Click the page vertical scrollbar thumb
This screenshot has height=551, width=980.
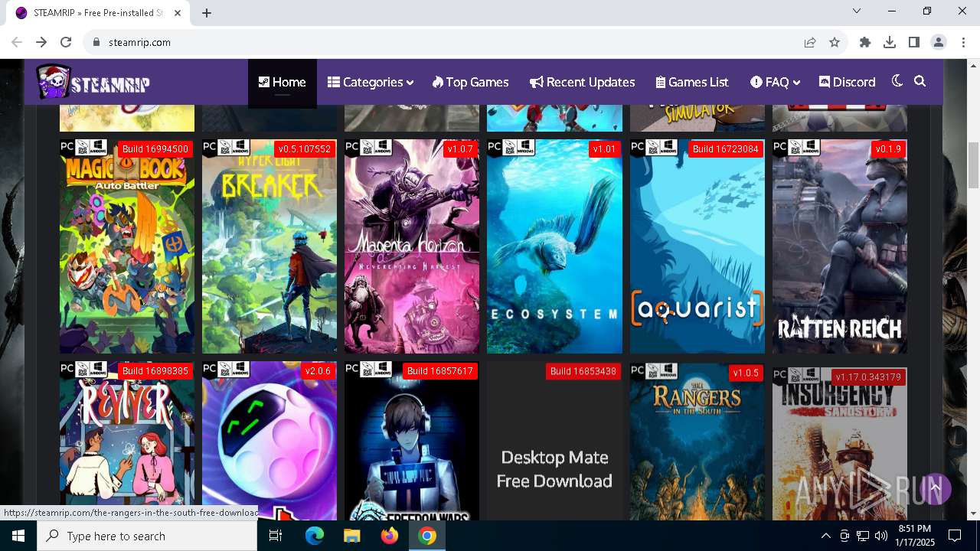coord(973,165)
